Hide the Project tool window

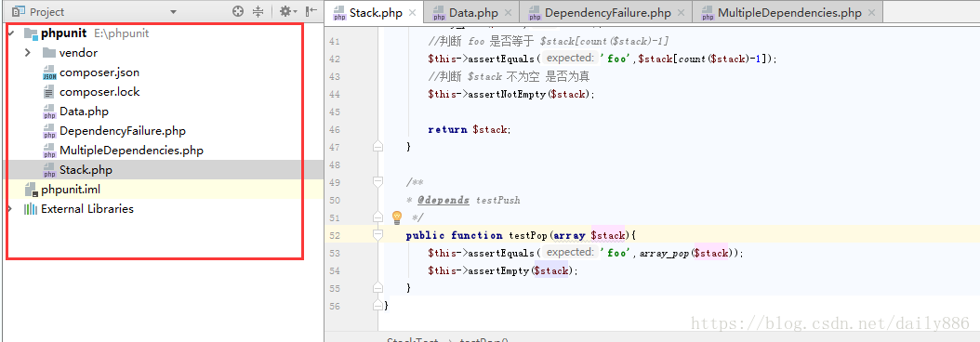pyautogui.click(x=311, y=11)
